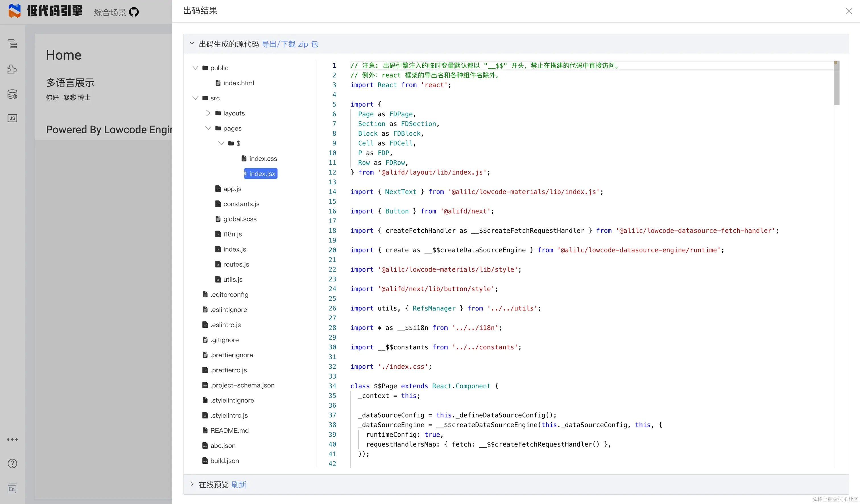This screenshot has height=504, width=860.
Task: Collapse the $ folder
Action: (x=221, y=143)
